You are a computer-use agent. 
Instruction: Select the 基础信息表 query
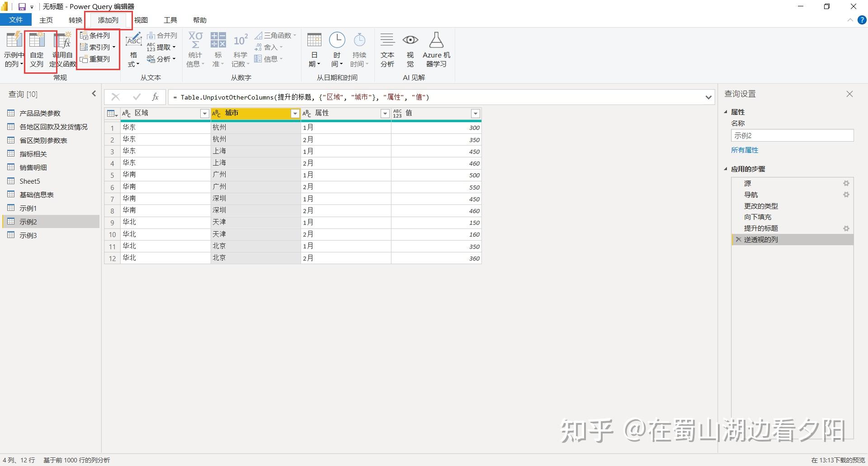coord(51,195)
